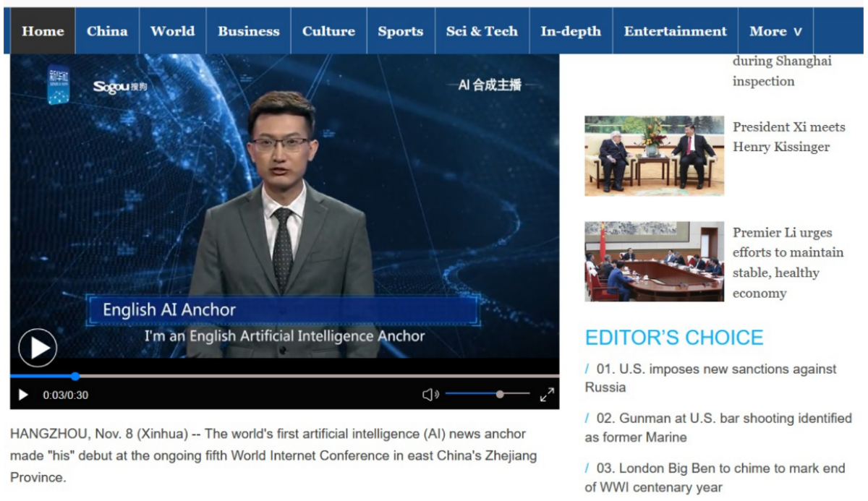The image size is (868, 501).
Task: Open the Xi meets Kissinger photo thumbnail
Action: point(655,155)
